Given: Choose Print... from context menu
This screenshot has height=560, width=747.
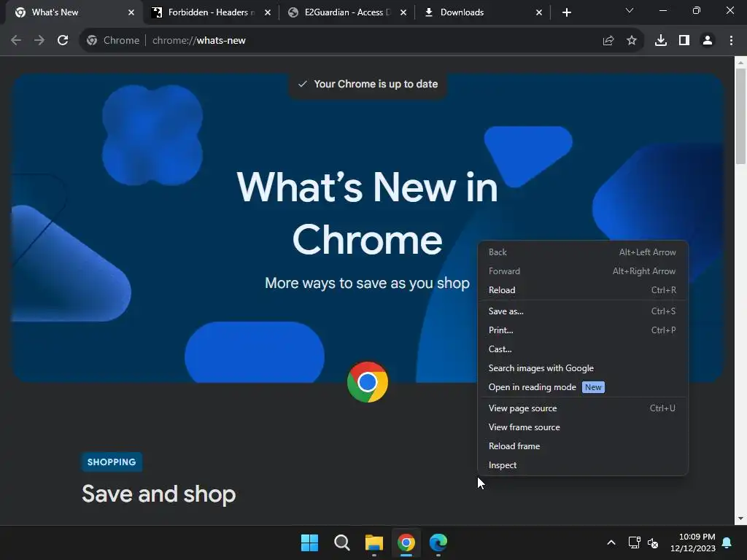Looking at the screenshot, I should pos(582,330).
